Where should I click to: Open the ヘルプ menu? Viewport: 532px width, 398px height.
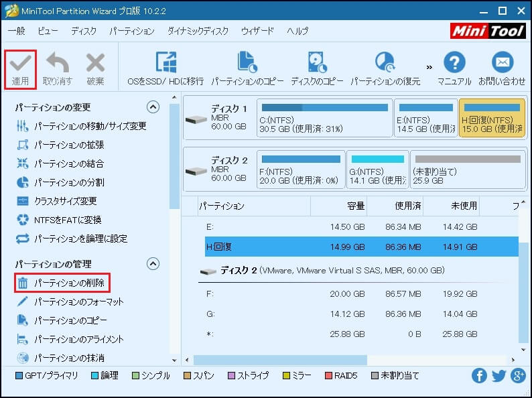coord(297,31)
